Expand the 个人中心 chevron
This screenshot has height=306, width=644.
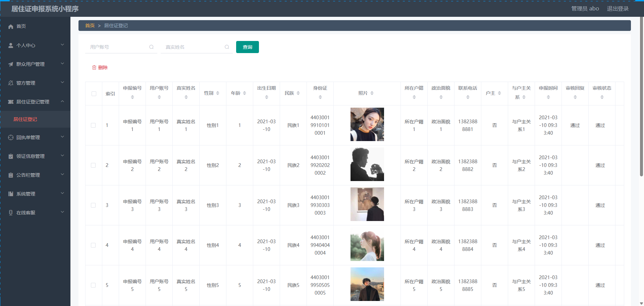[62, 45]
